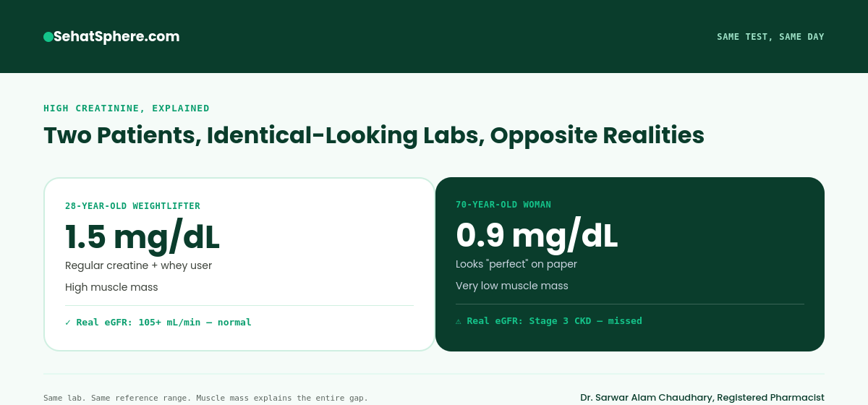Image resolution: width=868 pixels, height=405 pixels.
Task: Click the '1.5 mg/dL' value
Action: pyautogui.click(x=142, y=236)
